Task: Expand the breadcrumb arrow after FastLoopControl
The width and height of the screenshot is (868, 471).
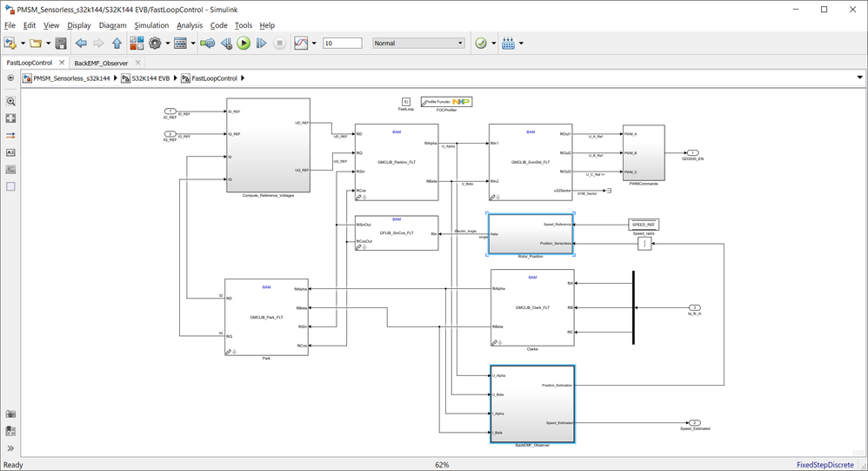Action: [243, 78]
